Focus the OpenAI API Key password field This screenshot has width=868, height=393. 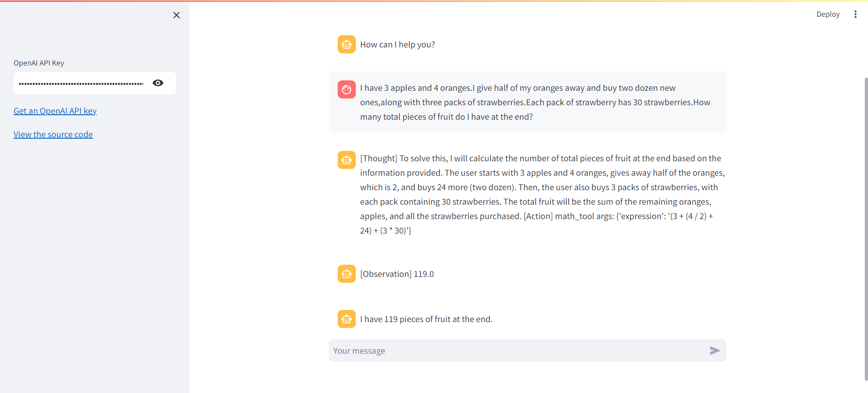click(x=81, y=83)
